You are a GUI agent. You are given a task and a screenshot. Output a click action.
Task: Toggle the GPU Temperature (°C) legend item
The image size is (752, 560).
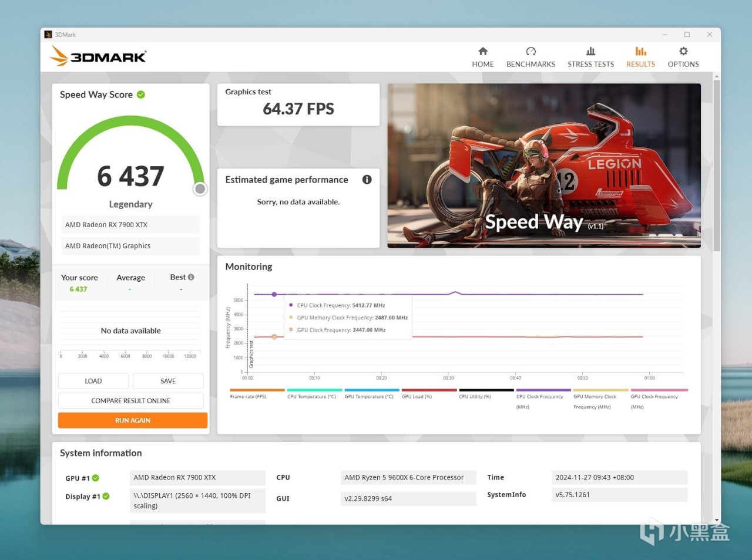[x=372, y=394]
